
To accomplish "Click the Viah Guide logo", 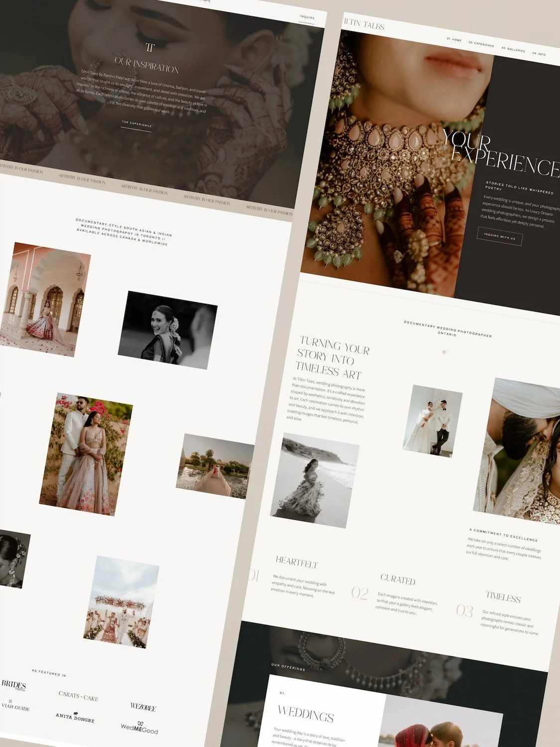I will [15, 706].
